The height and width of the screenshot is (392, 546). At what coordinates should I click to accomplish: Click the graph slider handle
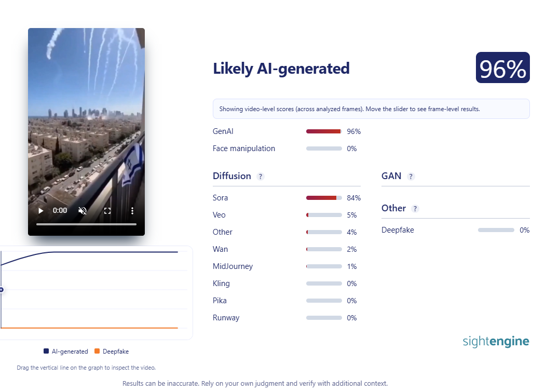[1, 290]
